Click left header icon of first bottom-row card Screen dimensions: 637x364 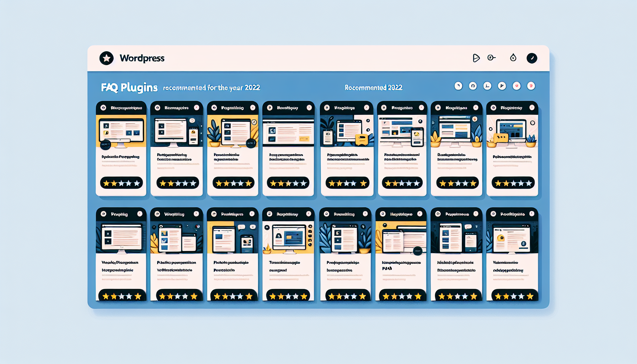click(103, 214)
